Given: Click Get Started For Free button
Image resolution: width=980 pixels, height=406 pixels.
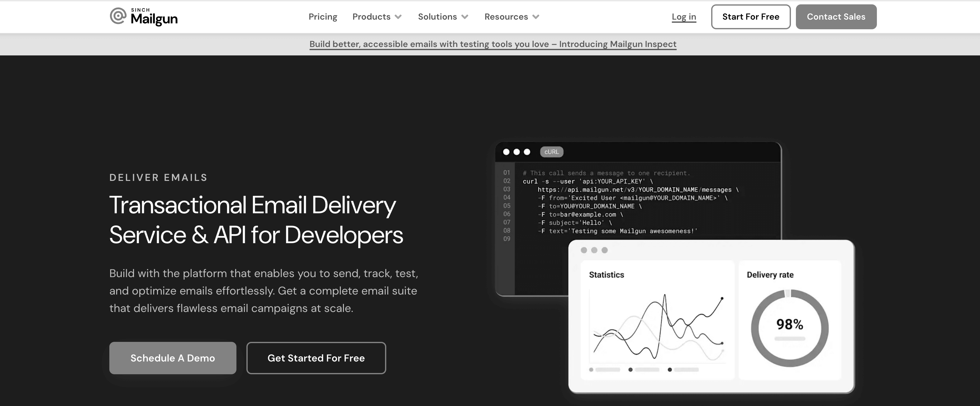Looking at the screenshot, I should 316,358.
